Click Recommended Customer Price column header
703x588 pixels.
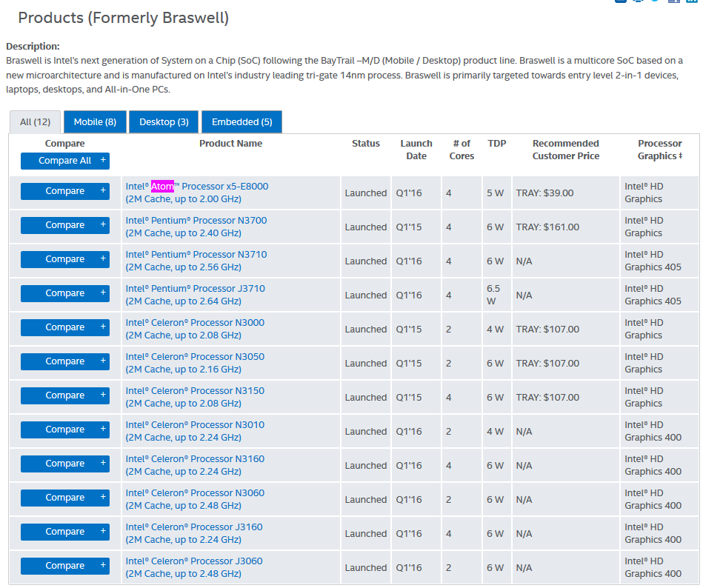tap(566, 150)
